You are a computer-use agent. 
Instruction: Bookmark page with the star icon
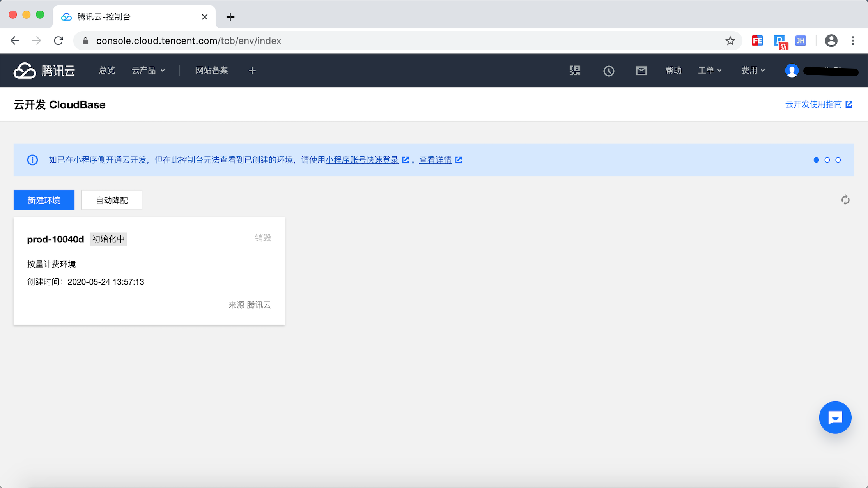tap(730, 41)
